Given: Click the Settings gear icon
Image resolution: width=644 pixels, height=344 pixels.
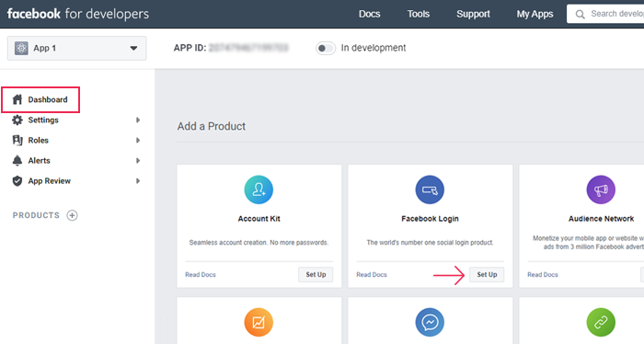Looking at the screenshot, I should point(17,120).
